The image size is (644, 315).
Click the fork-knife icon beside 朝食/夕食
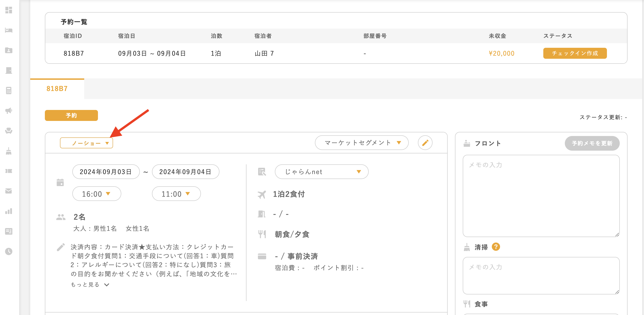pos(262,234)
